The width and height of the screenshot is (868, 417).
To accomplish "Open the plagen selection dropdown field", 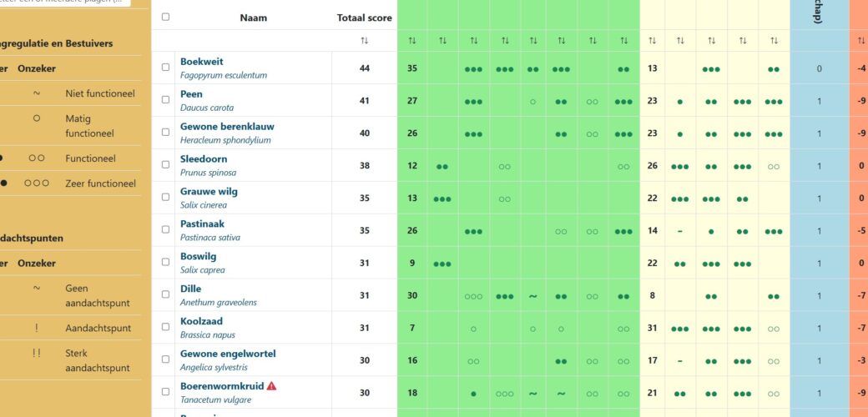I will (67, 3).
